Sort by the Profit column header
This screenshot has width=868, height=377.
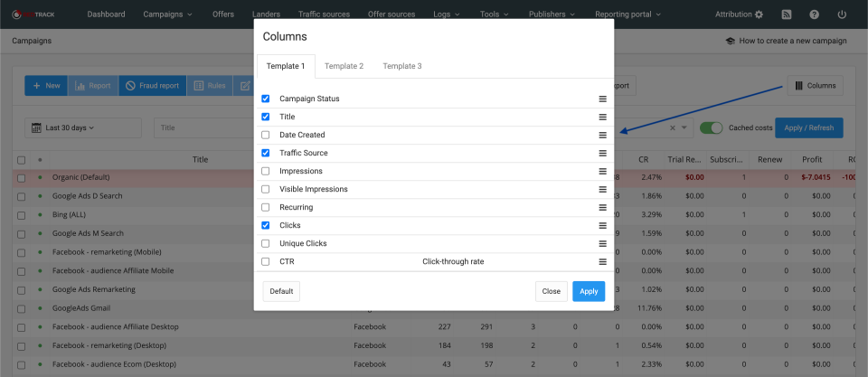(x=812, y=160)
